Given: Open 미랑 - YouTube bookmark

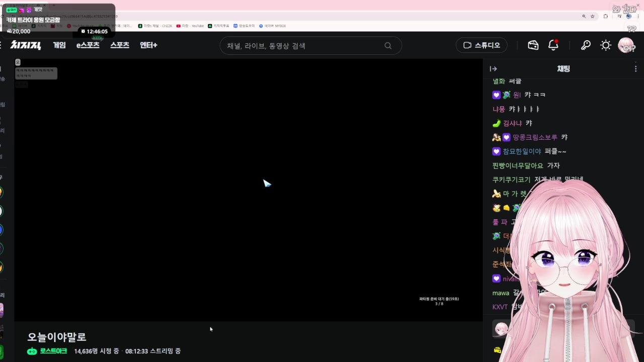Looking at the screenshot, I should (x=190, y=26).
